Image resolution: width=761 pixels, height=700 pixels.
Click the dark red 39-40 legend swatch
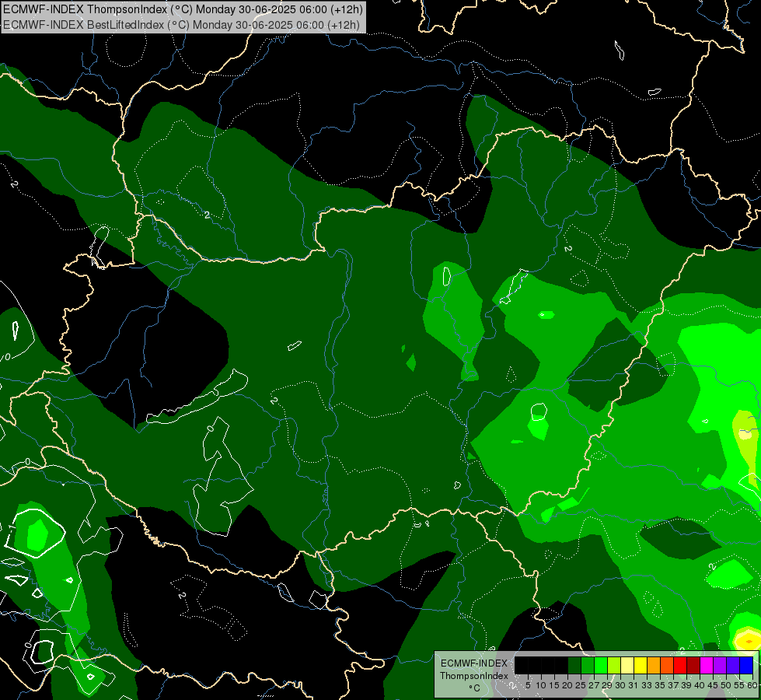point(693,665)
